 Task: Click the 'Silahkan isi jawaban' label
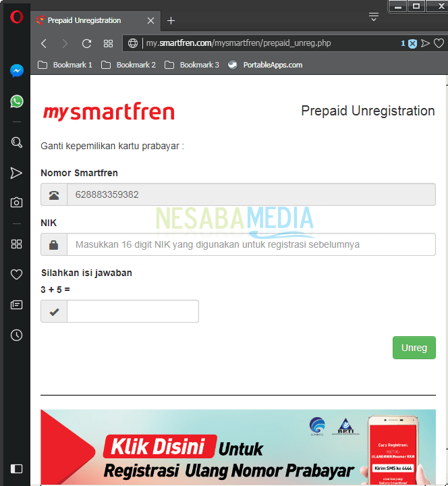tap(87, 273)
